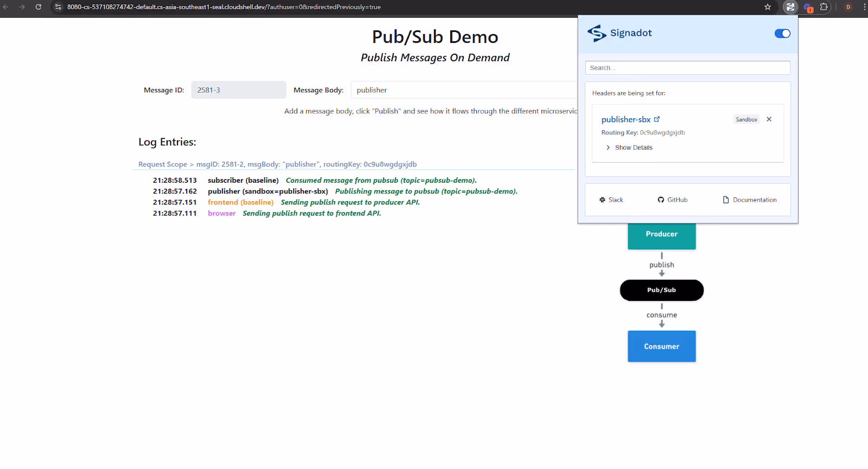Image resolution: width=868 pixels, height=469 pixels.
Task: Click the Producer box in the diagram
Action: tap(662, 236)
